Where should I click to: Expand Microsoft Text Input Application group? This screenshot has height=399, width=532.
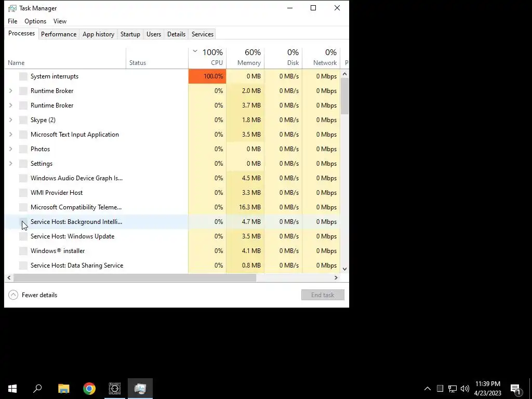10,135
